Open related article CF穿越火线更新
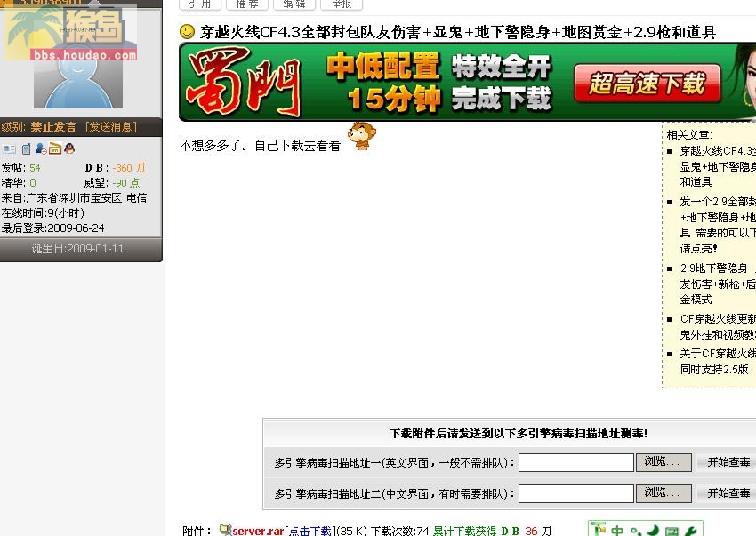Image resolution: width=756 pixels, height=536 pixels. 718,326
